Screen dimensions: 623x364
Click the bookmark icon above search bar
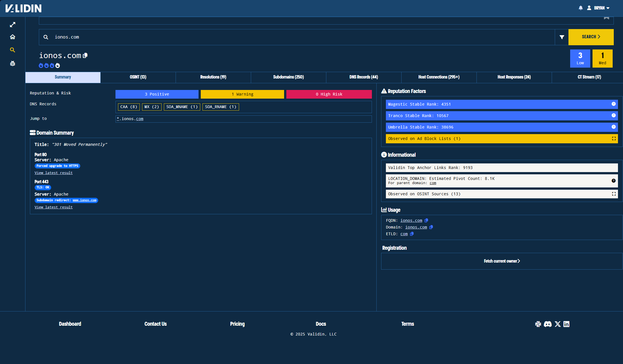607,18
